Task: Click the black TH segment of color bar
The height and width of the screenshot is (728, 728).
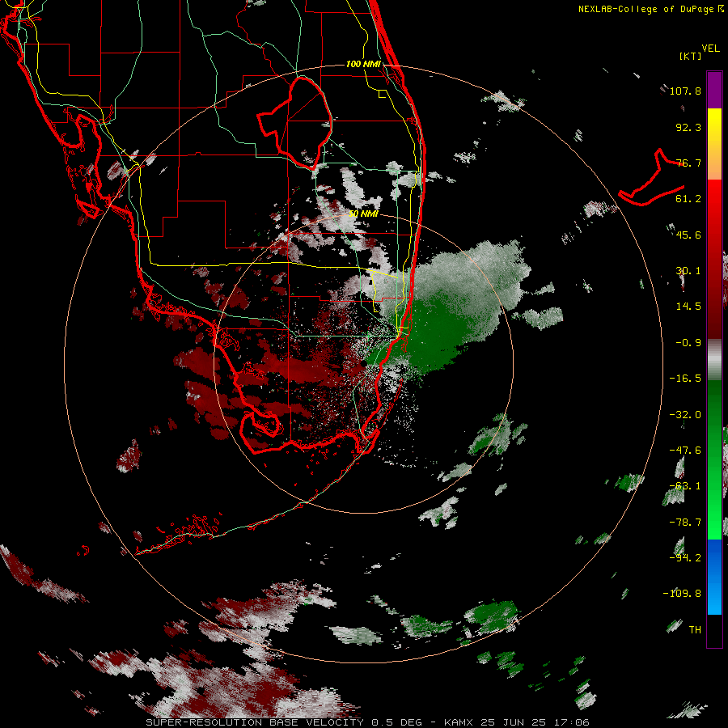Action: 714,630
